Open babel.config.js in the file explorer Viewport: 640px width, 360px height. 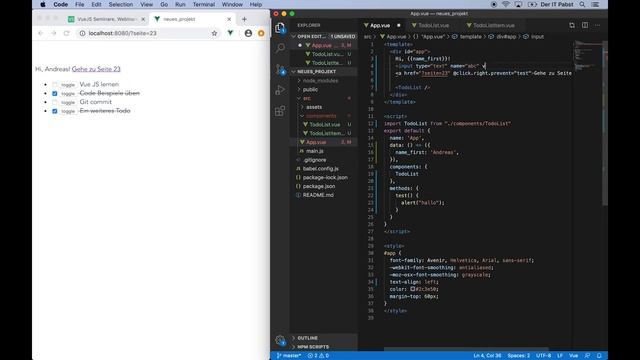pyautogui.click(x=324, y=169)
